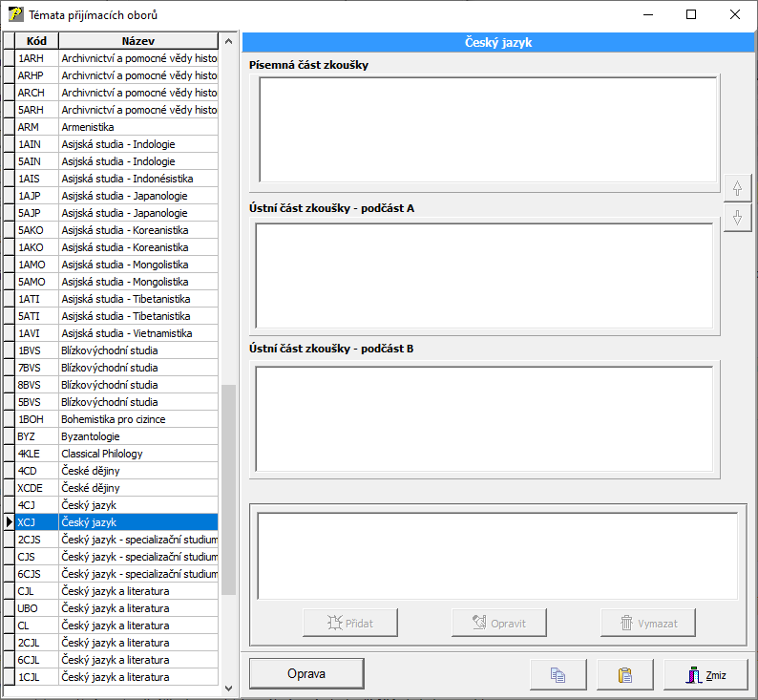Click the Přidat add button
Viewport: 758px width, 700px height.
[x=350, y=623]
